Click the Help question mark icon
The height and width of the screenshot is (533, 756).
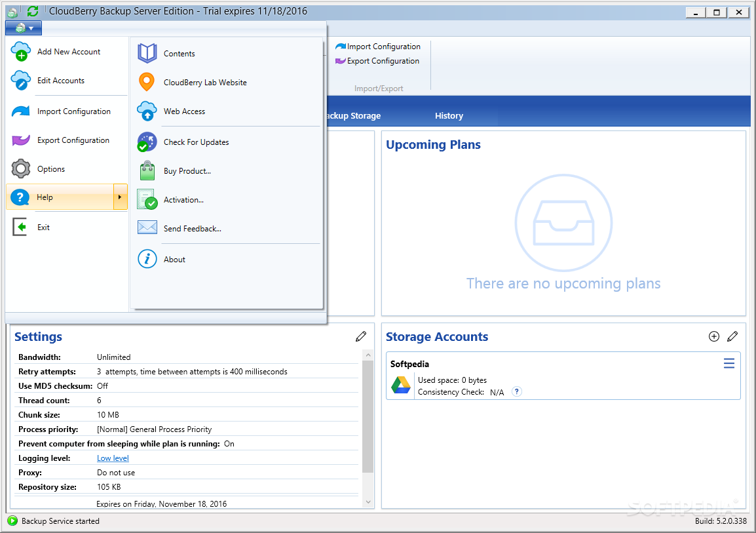tap(20, 197)
